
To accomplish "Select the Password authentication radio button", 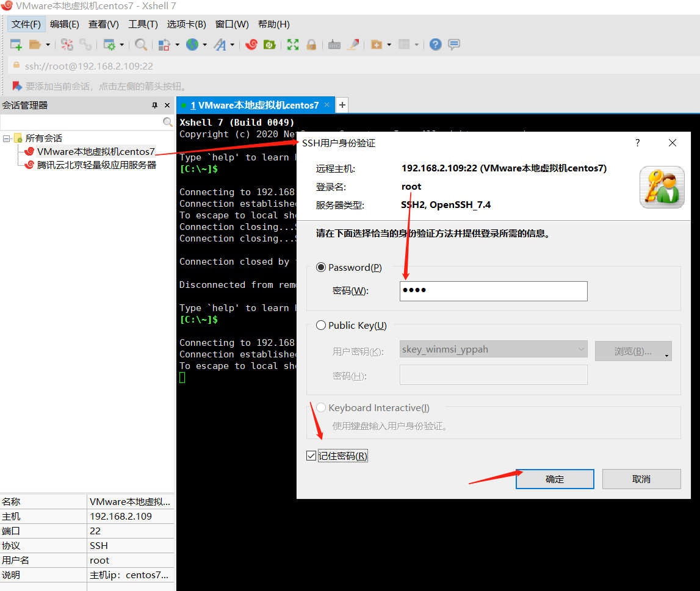I will point(321,267).
